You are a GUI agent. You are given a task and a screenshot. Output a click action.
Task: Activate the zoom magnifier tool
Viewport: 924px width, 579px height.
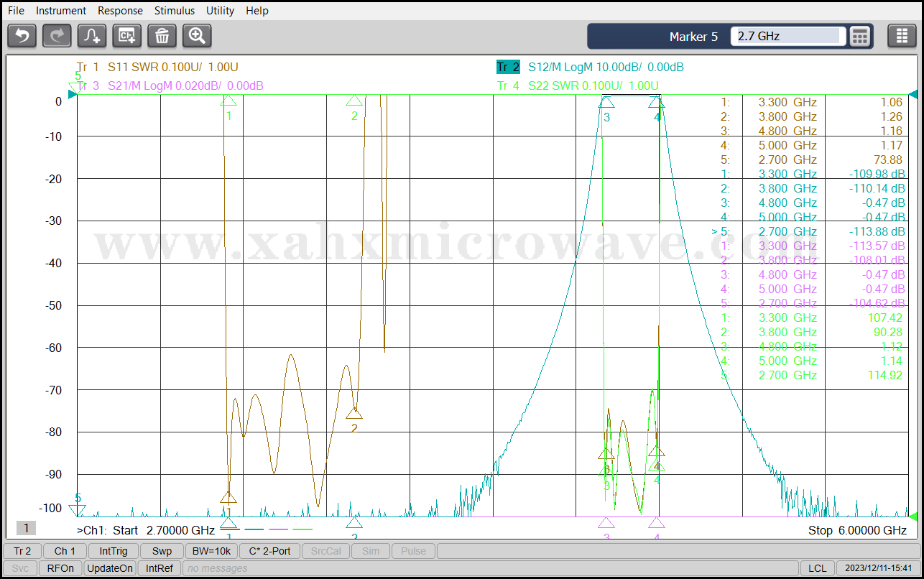click(x=197, y=36)
